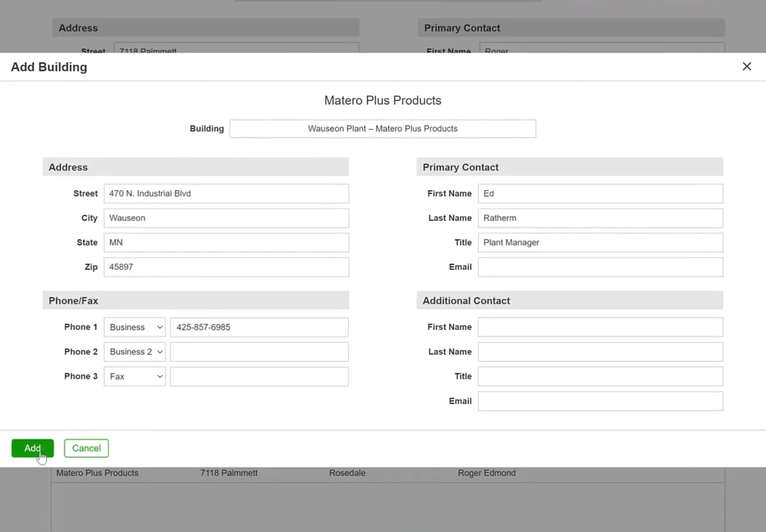Select 7118 Palmmett cell in background table
This screenshot has height=532, width=766.
pyautogui.click(x=229, y=473)
